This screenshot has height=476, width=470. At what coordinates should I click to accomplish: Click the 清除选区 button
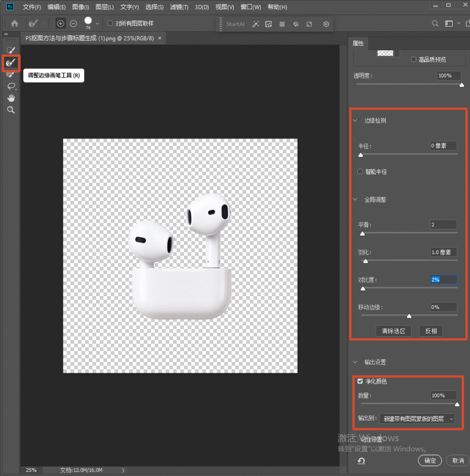coord(393,331)
